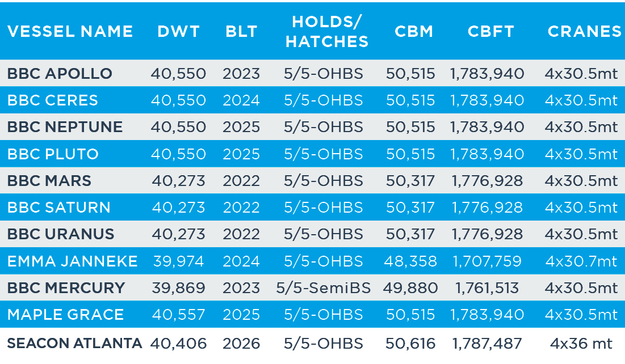
Task: Open the BBC PLUTO vessel link
Action: 53,154
